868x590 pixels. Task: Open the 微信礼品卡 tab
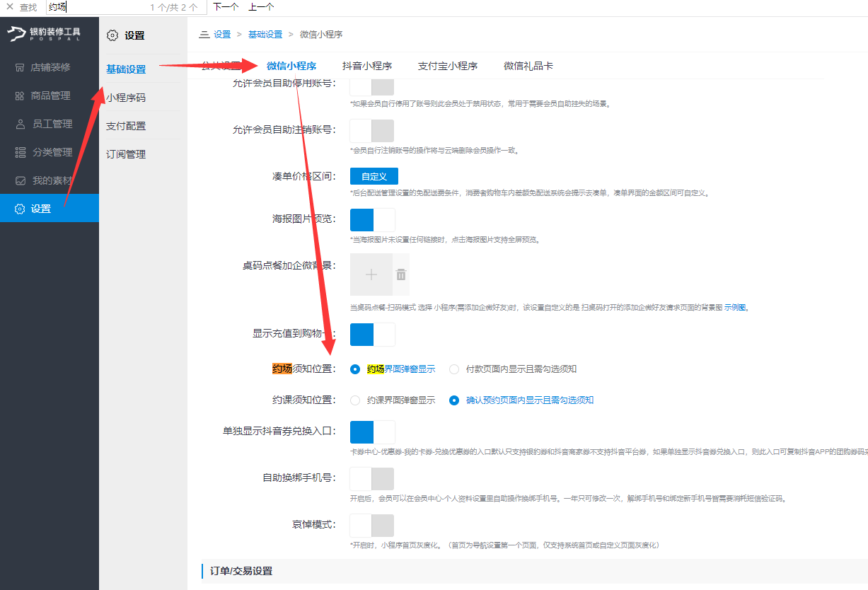[529, 65]
